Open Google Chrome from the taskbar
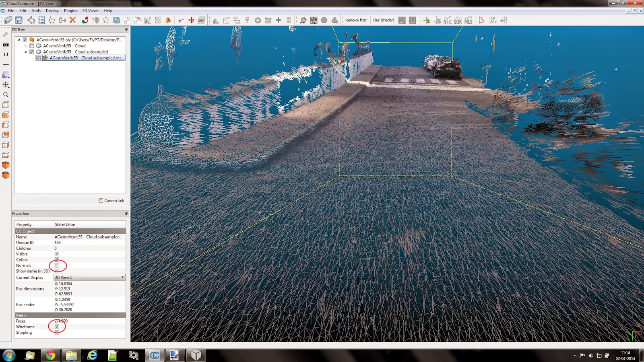This screenshot has width=644, height=362. (50, 355)
